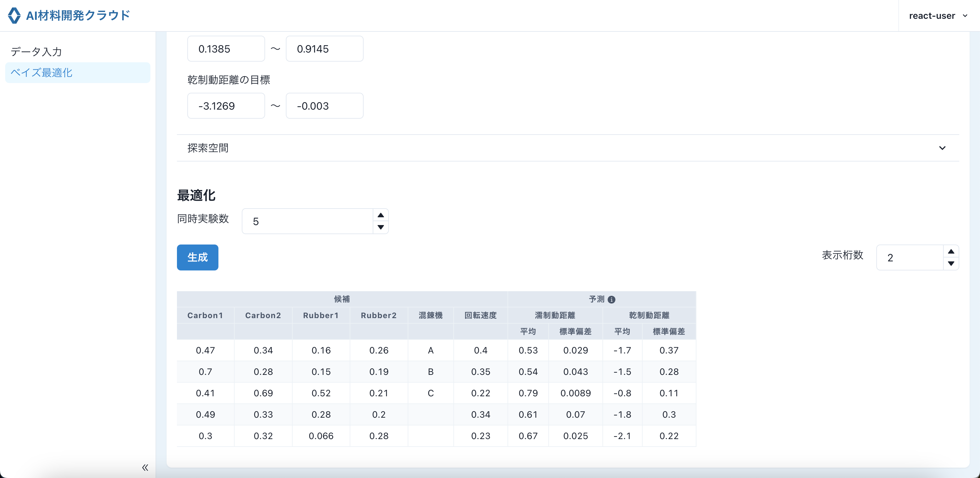The image size is (980, 478).
Task: Increase 同時実験数 with up arrow
Action: click(x=380, y=215)
